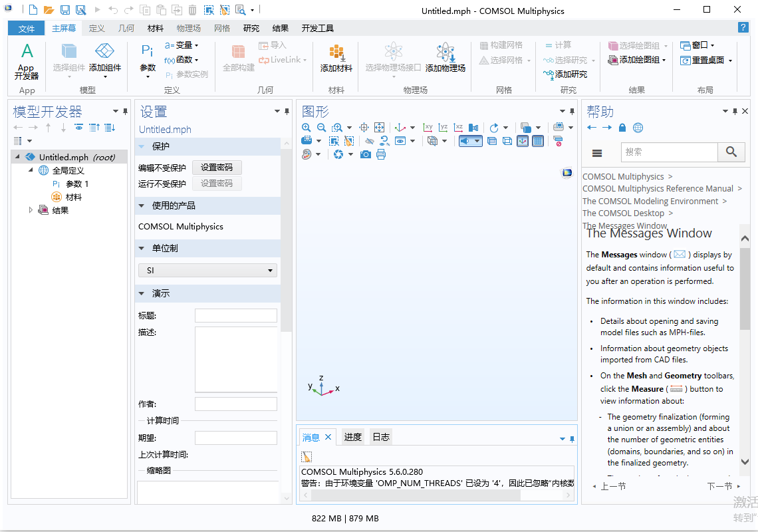Open help in external browser globe icon

638,128
